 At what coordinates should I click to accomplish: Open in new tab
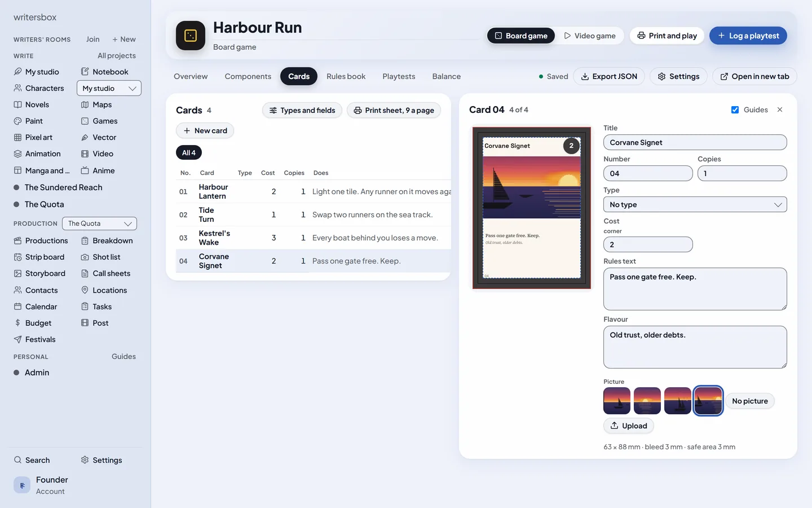tap(754, 76)
